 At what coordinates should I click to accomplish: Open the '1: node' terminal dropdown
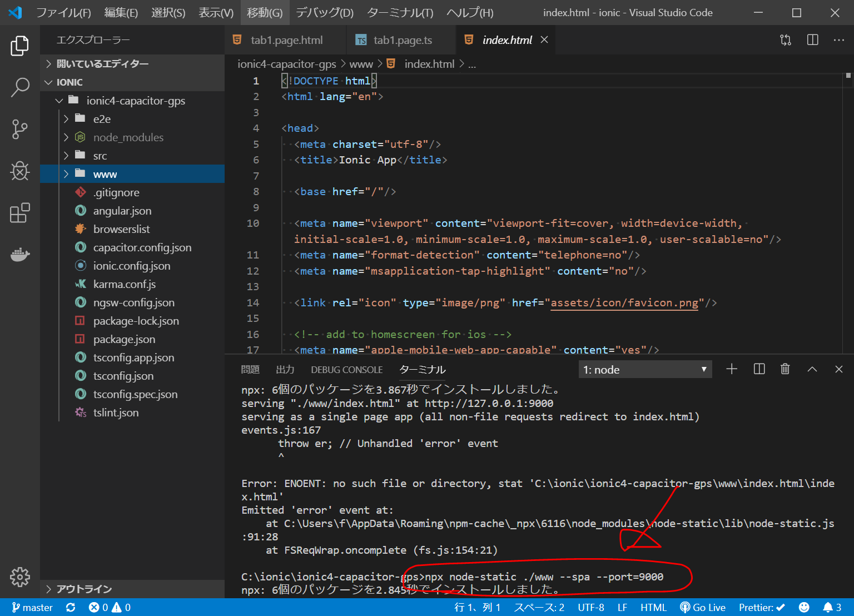[645, 370]
